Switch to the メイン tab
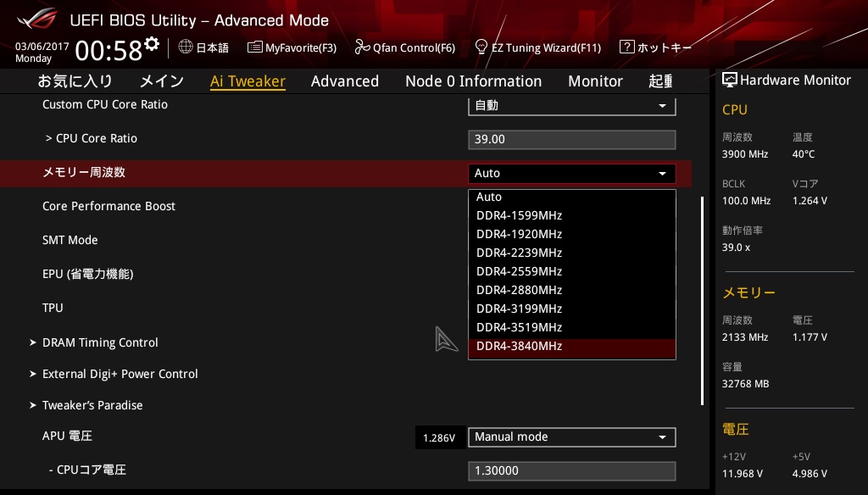 click(162, 81)
